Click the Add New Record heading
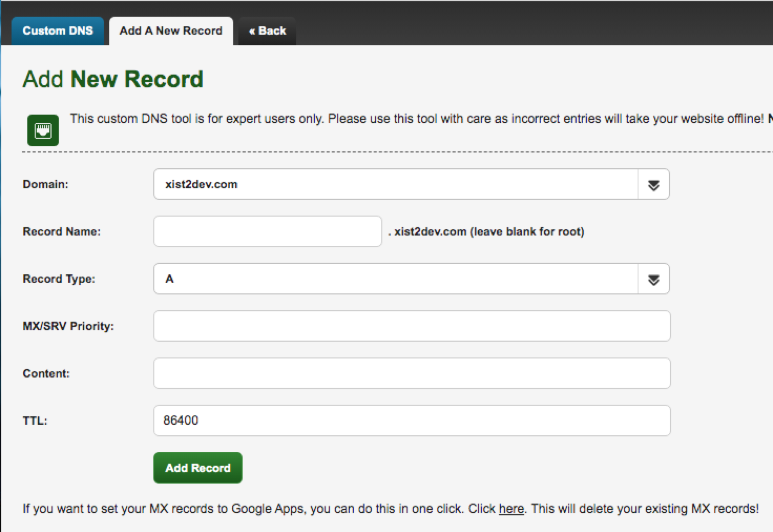The width and height of the screenshot is (773, 532). click(113, 79)
